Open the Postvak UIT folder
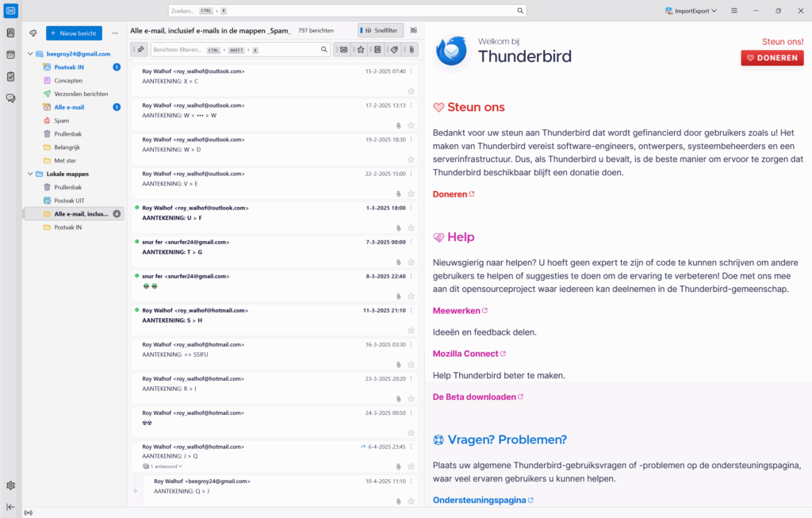This screenshot has width=812, height=518. (72, 201)
